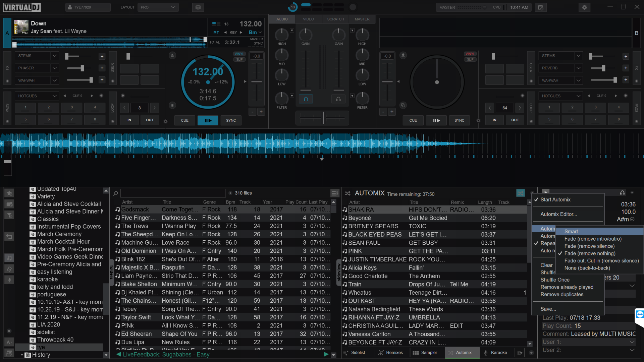The width and height of the screenshot is (644, 362).
Task: Expand the History folder tree node
Action: [x=22, y=355]
